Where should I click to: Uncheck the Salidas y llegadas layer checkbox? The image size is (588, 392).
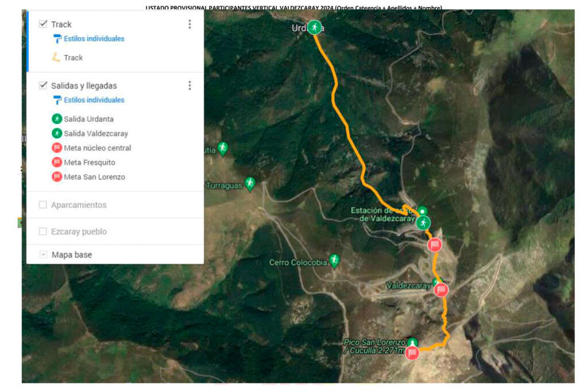pos(43,86)
